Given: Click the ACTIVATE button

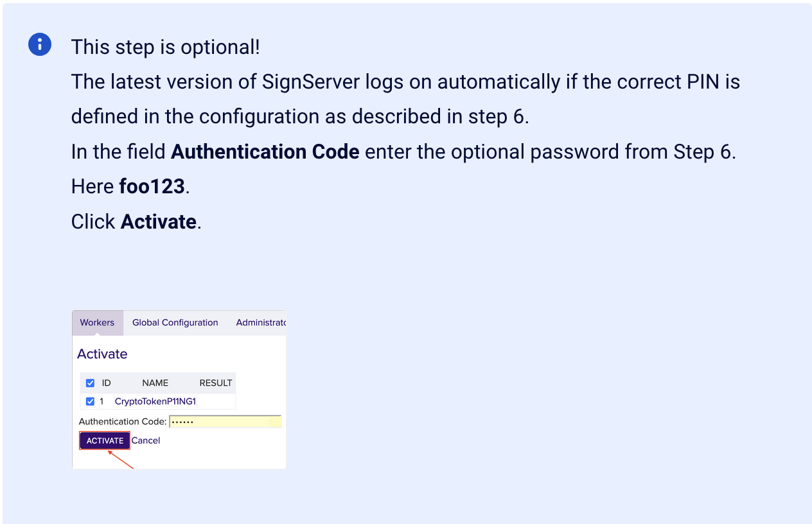Looking at the screenshot, I should click(104, 441).
